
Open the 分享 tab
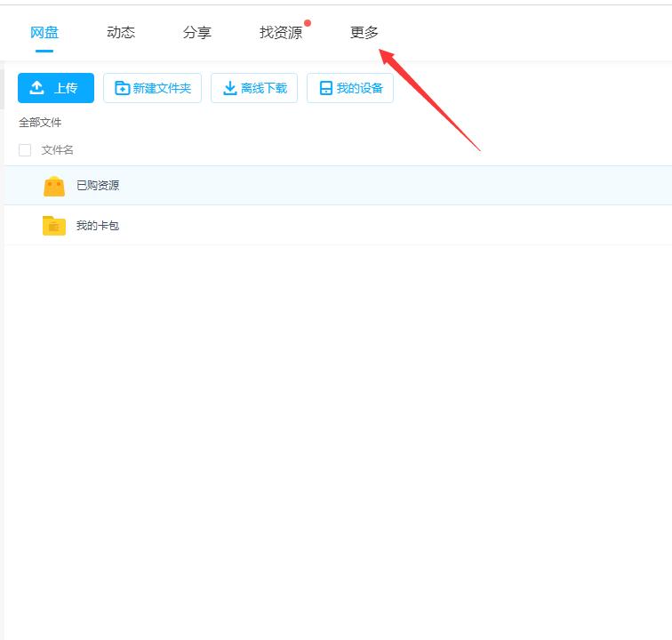click(x=197, y=33)
